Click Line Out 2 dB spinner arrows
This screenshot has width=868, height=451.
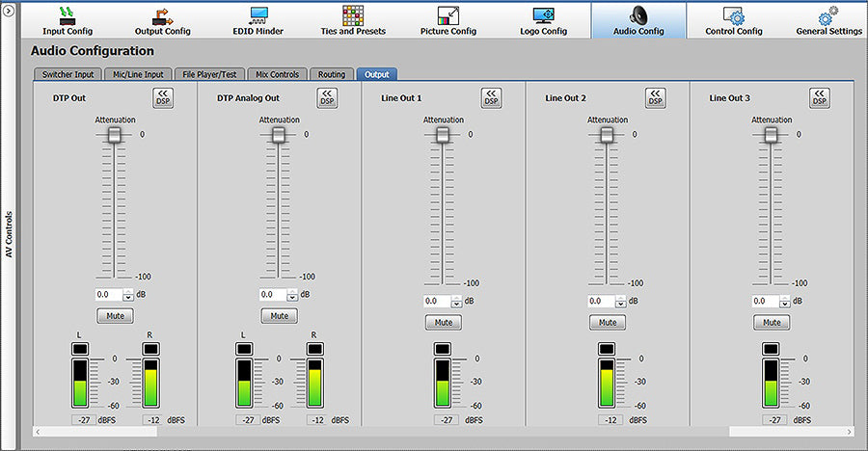click(x=620, y=302)
